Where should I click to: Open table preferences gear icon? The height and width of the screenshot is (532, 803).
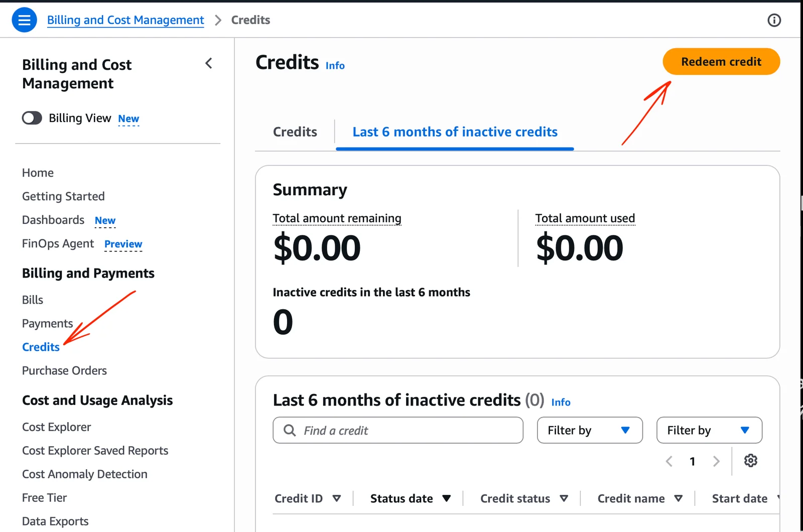750,460
